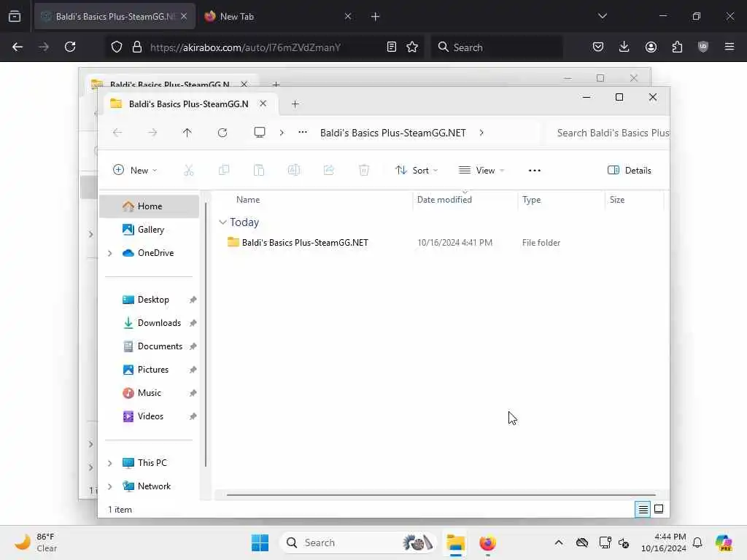747x560 pixels.
Task: Open Firefox Extensions puzzle icon
Action: pyautogui.click(x=677, y=47)
